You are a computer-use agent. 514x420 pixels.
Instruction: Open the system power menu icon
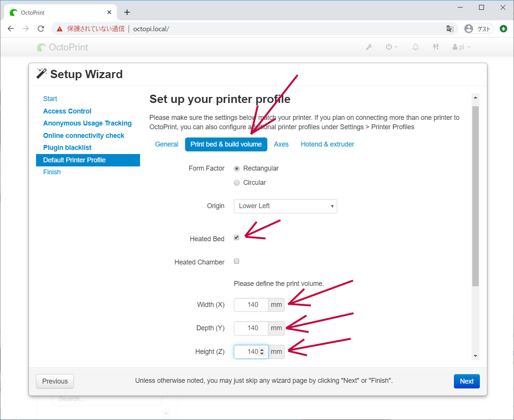(392, 47)
